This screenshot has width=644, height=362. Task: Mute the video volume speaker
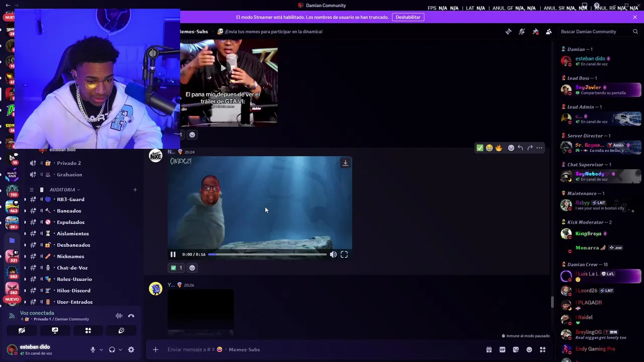333,254
